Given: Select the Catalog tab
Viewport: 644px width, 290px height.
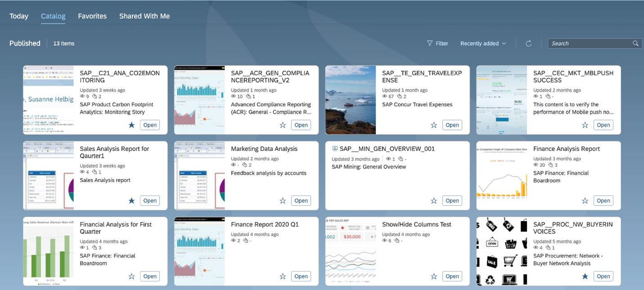Looking at the screenshot, I should [53, 16].
